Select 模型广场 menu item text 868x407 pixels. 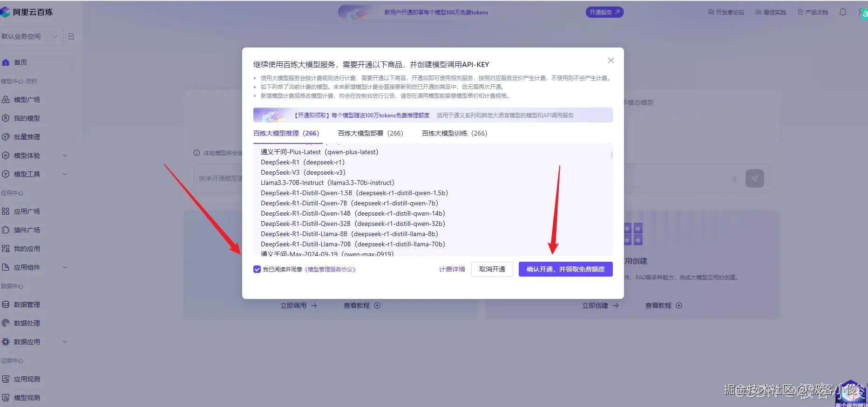point(27,100)
